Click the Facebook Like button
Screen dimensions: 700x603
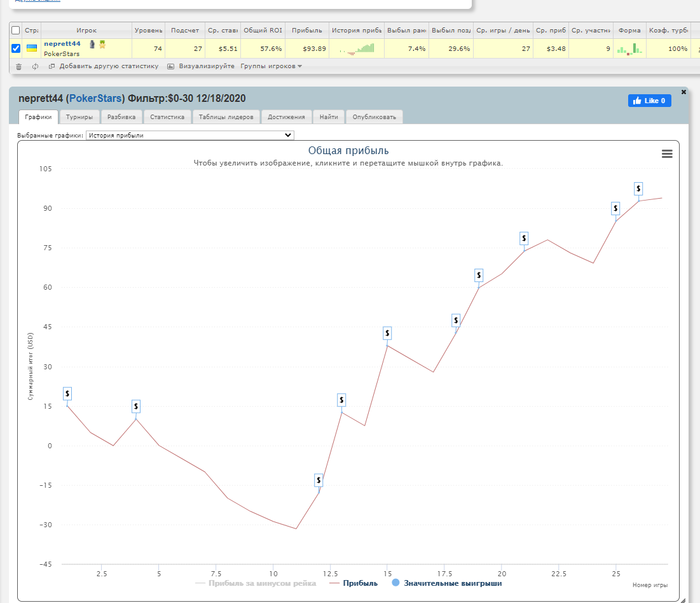(650, 101)
